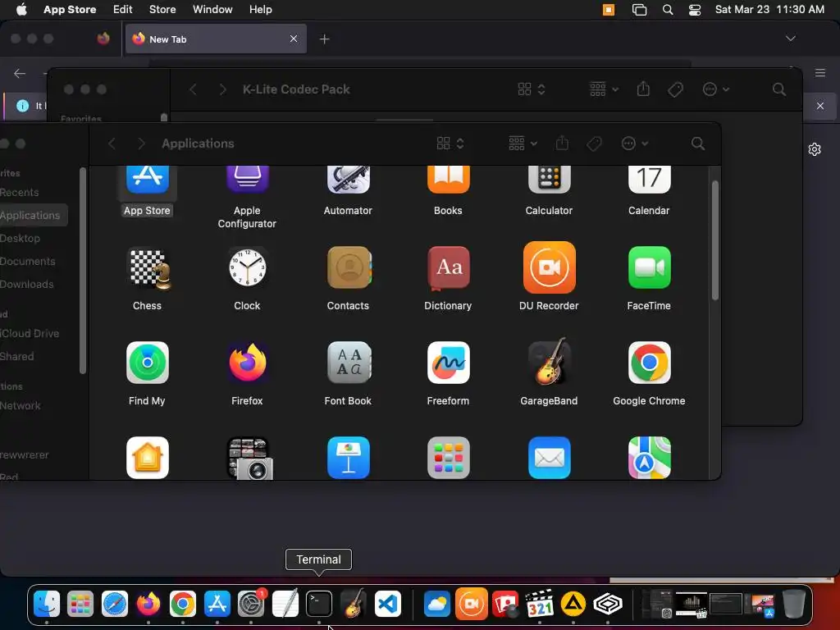Select the Maps app icon
This screenshot has height=630, width=840.
coord(650,458)
